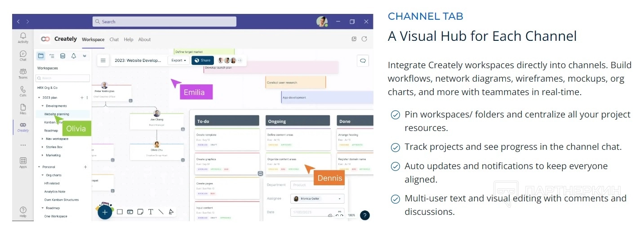
Task: Select the rectangle shape tool
Action: click(120, 212)
